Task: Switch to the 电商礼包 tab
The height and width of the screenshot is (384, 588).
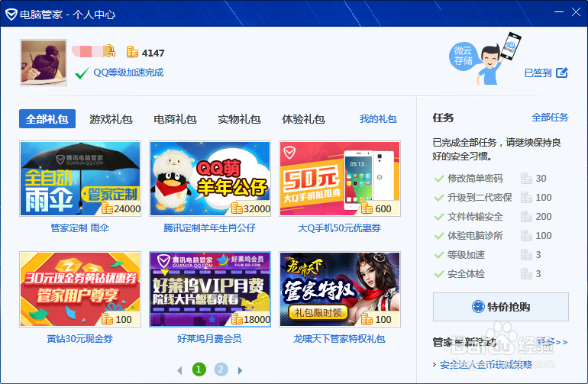Action: 175,119
